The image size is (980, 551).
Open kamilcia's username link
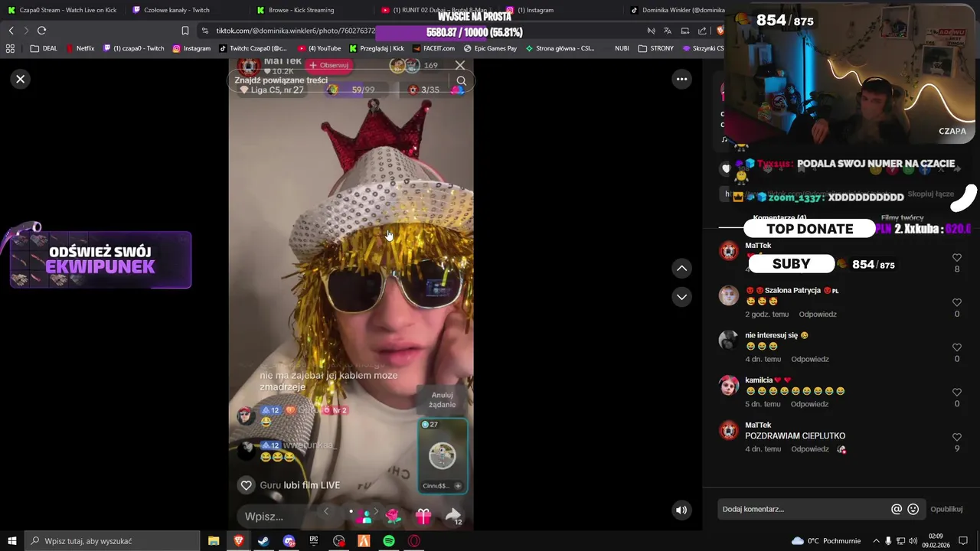759,380
